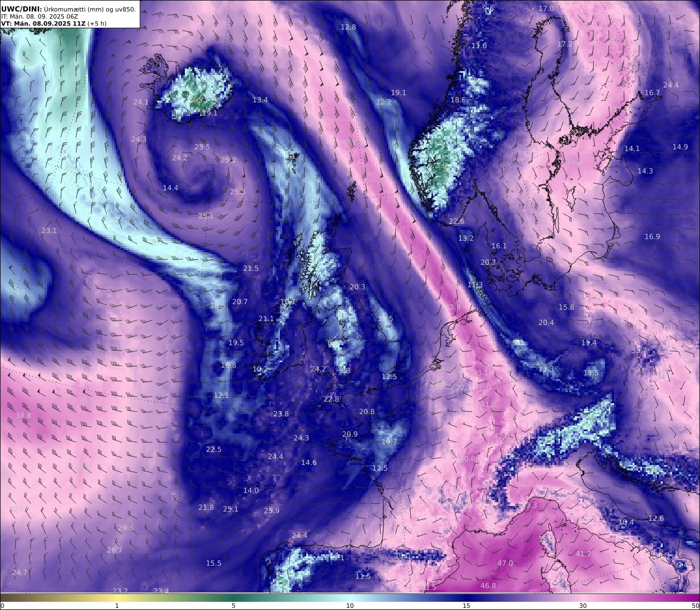Click the value 12.8 north of Iceland

pos(348,27)
